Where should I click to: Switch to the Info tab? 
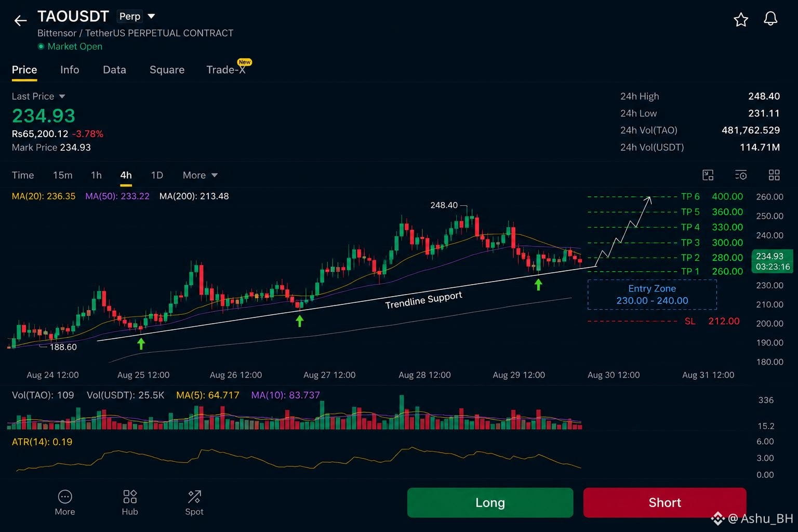pos(70,70)
